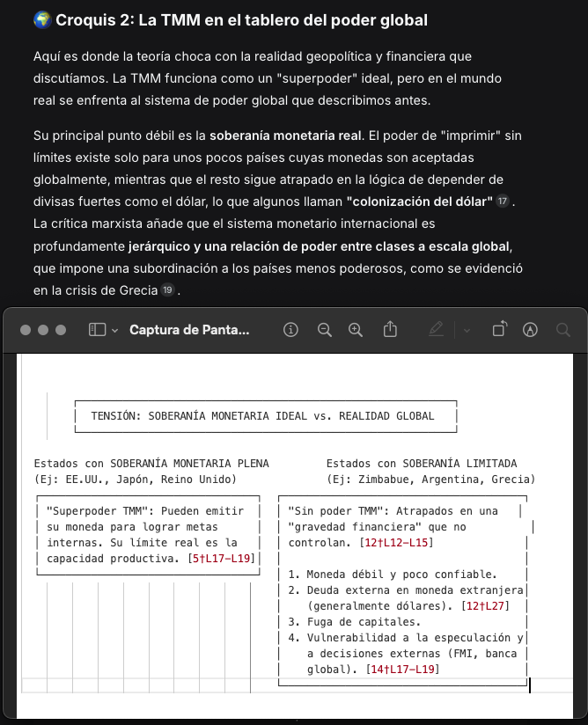Select the Markup pencil highlight tool
The height and width of the screenshot is (725, 588).
coord(436,330)
